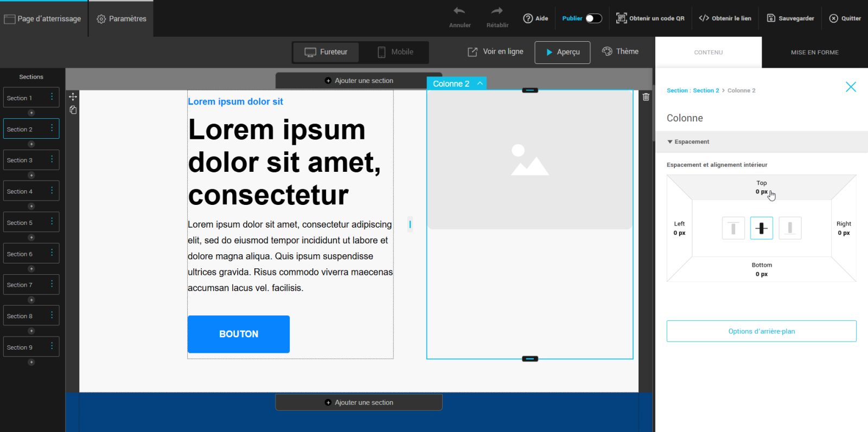This screenshot has height=432, width=868.
Task: Click the Annuler undo arrow
Action: (x=459, y=11)
